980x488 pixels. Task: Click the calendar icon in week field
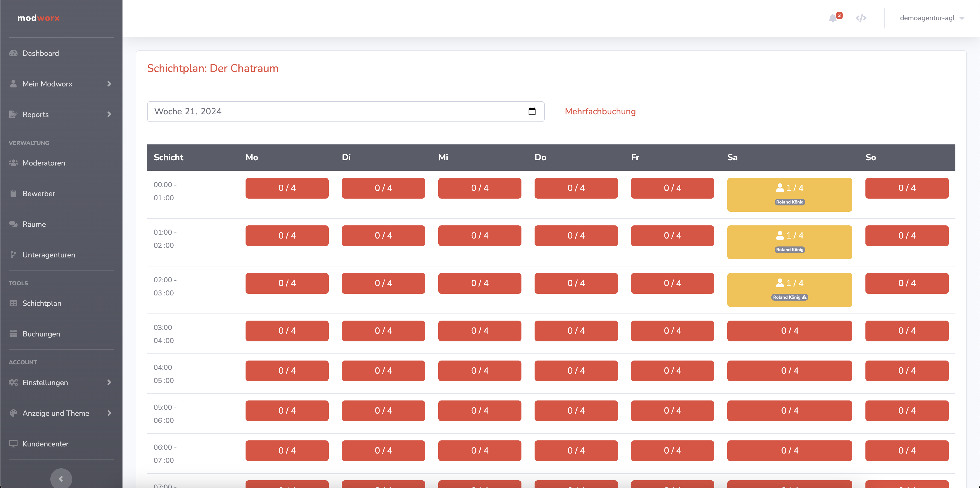[x=532, y=112]
